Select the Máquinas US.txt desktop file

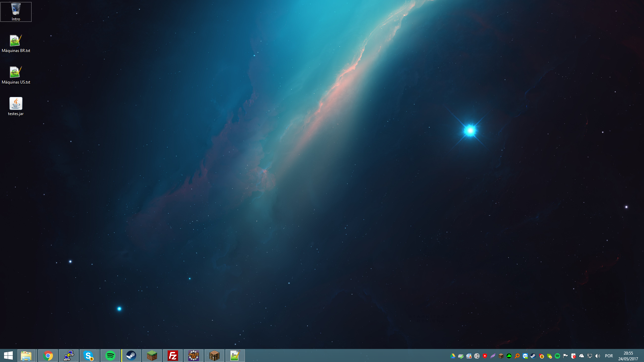click(16, 75)
